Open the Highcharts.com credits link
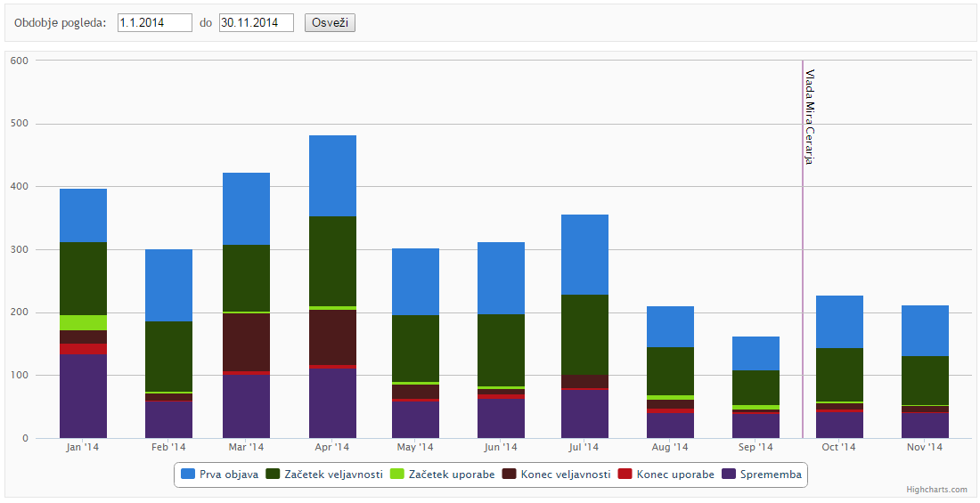This screenshot has width=980, height=503. coord(936,490)
